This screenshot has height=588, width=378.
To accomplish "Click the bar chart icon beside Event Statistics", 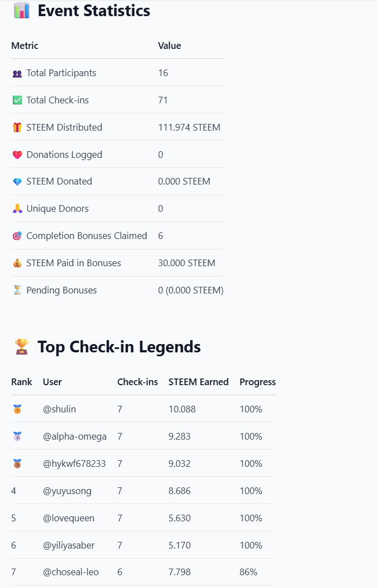I will tap(22, 11).
